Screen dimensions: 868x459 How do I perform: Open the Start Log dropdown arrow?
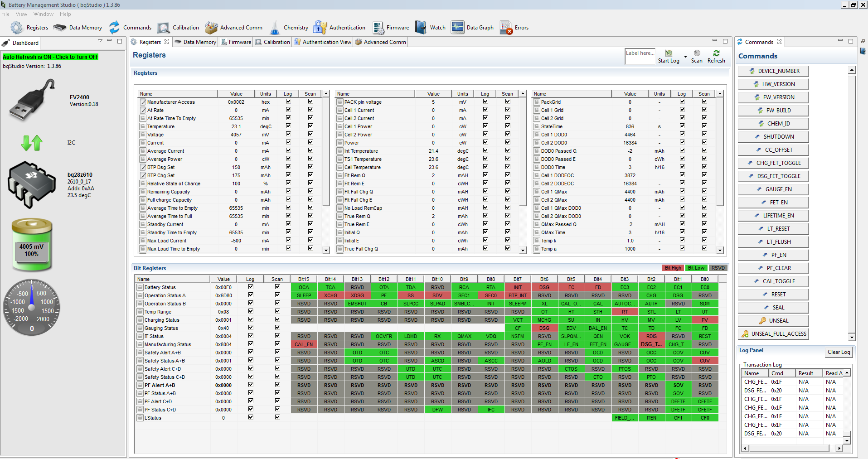685,57
